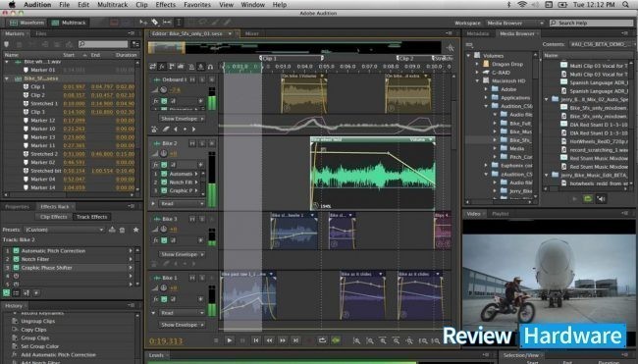Image resolution: width=638 pixels, height=364 pixels.
Task: Move playhead to next marker
Action: (295, 340)
